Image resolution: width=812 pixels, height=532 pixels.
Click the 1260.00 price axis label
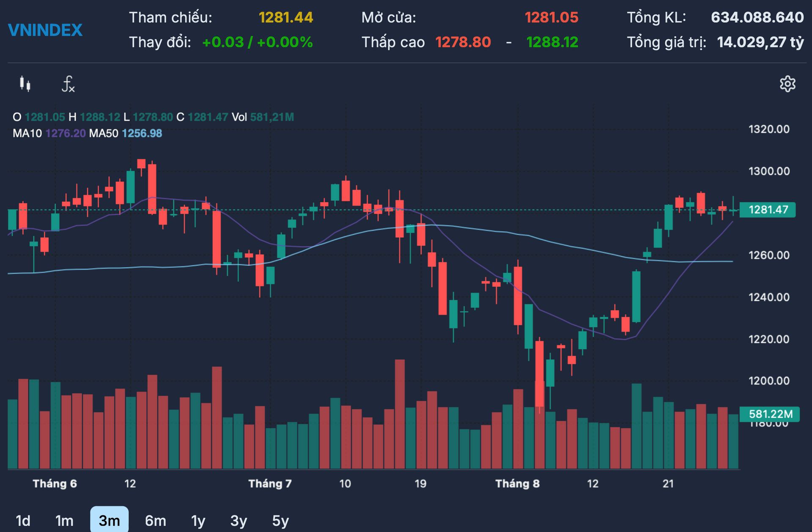click(x=769, y=255)
